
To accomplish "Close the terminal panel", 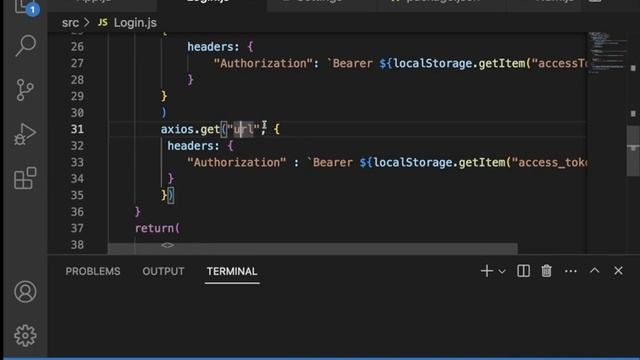I will [618, 271].
